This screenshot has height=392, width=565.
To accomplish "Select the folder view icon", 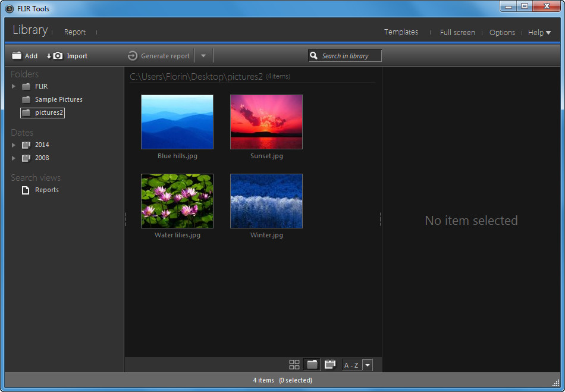I will [x=312, y=364].
